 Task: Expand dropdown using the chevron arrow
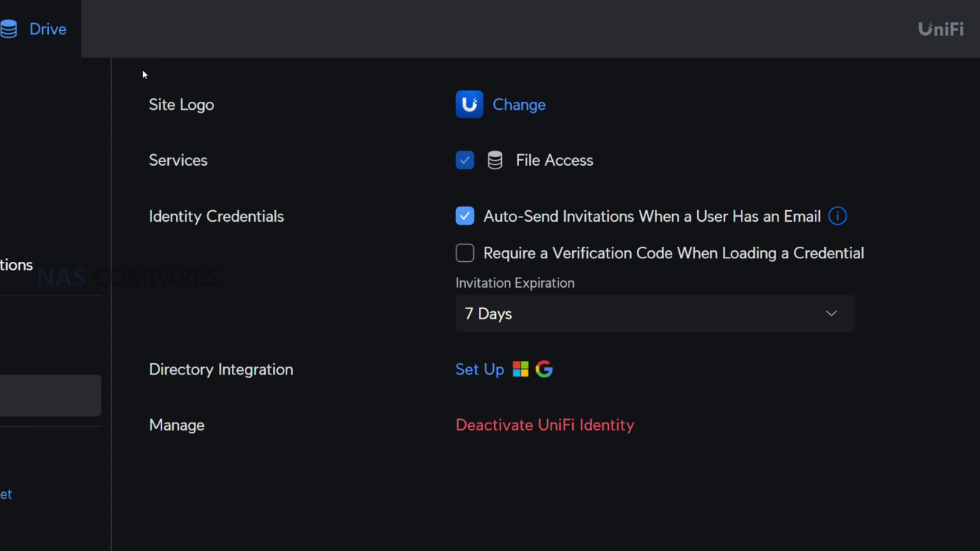point(831,314)
